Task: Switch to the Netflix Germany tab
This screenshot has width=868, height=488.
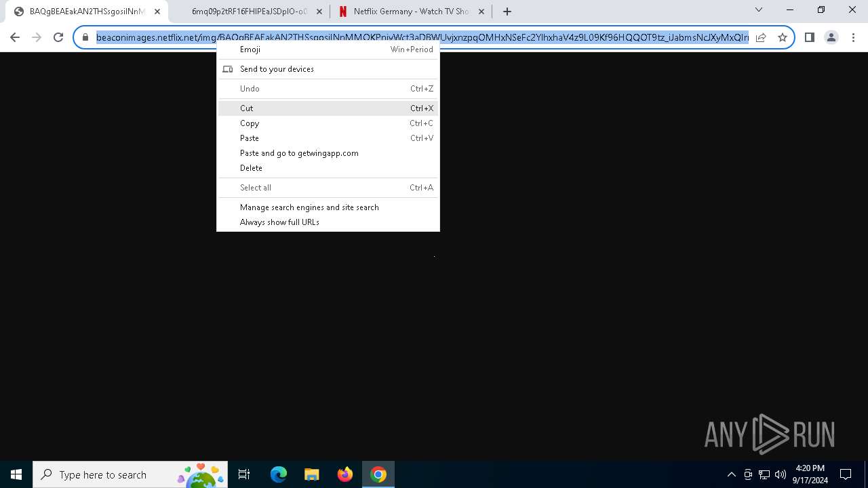Action: (410, 12)
